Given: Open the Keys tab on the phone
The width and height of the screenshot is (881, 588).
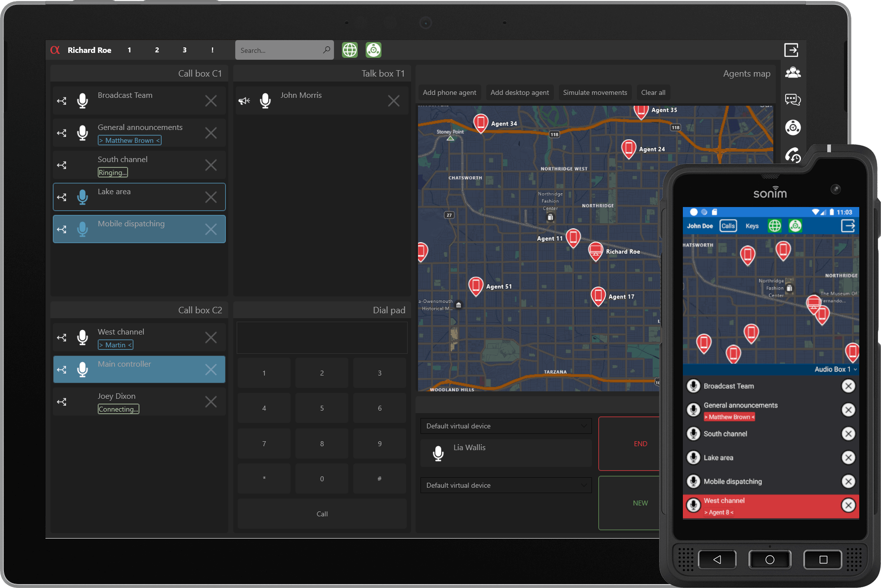Looking at the screenshot, I should (x=752, y=226).
